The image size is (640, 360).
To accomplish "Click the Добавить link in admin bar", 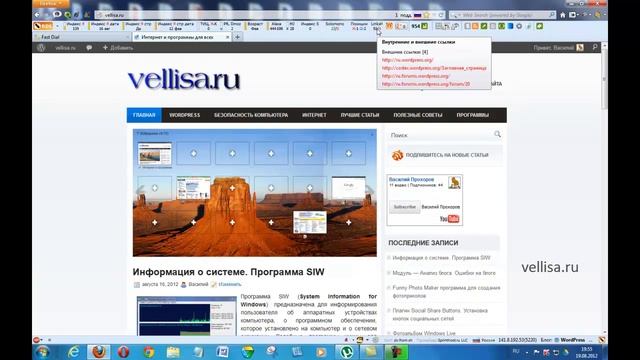I will (118, 48).
